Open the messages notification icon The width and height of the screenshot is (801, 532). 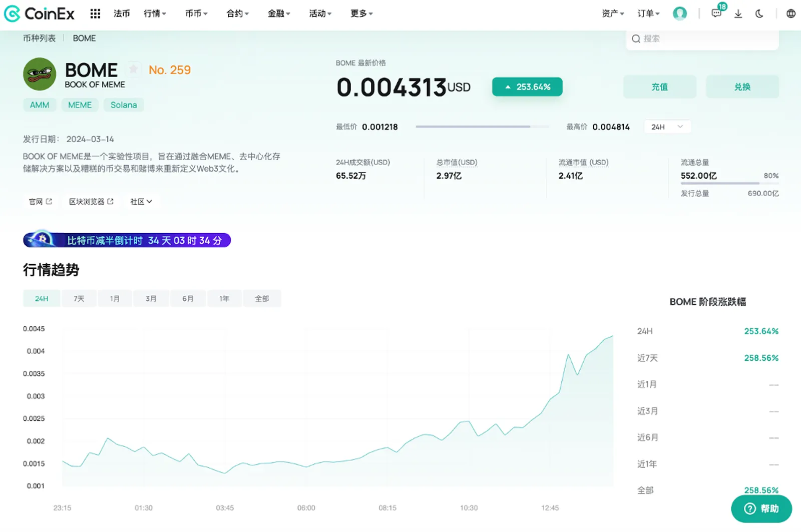717,13
